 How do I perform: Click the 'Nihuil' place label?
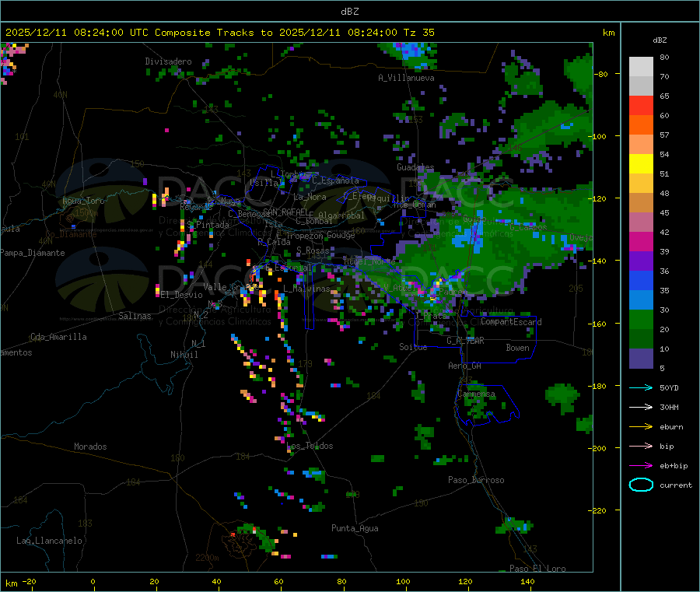coord(184,355)
